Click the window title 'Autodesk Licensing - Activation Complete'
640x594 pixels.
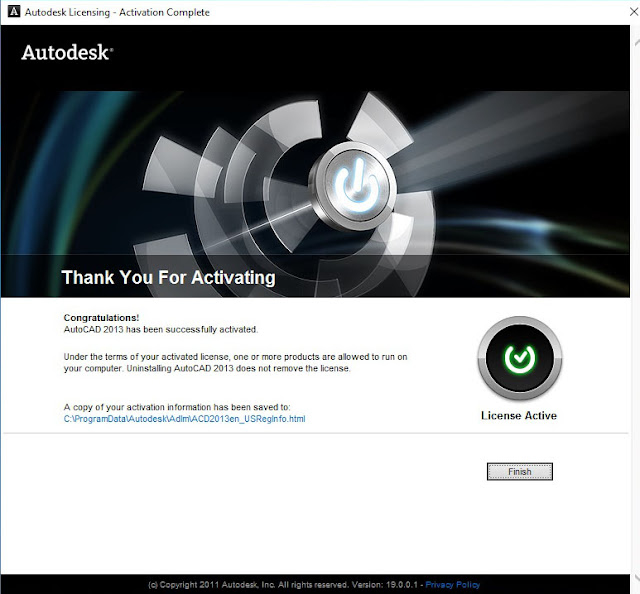[117, 12]
